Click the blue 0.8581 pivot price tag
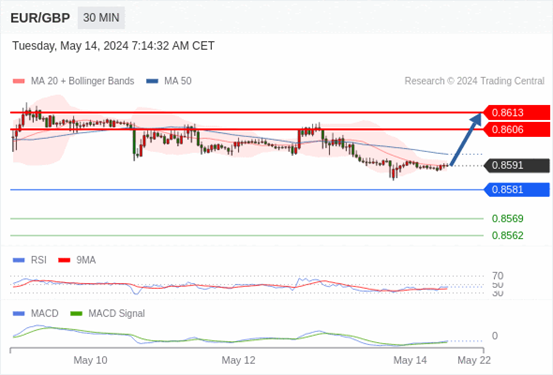Viewport: 553px width, 375px height. [x=516, y=190]
